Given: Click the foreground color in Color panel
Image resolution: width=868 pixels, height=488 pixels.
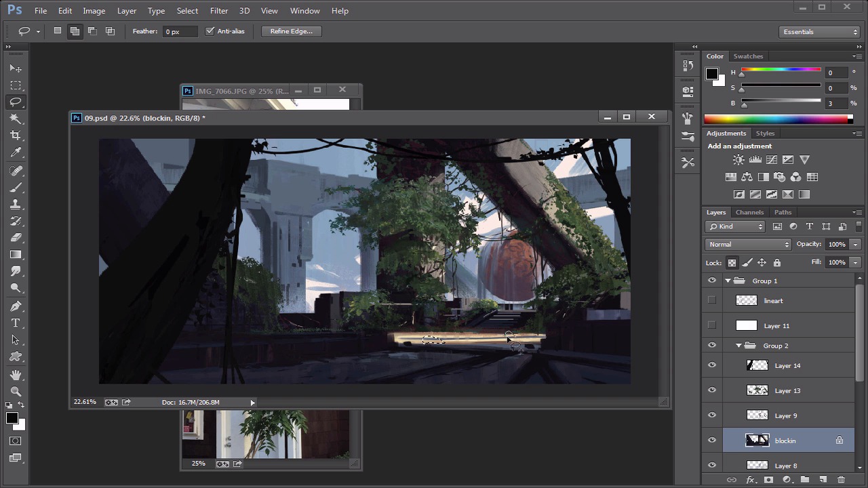Looking at the screenshot, I should 712,74.
